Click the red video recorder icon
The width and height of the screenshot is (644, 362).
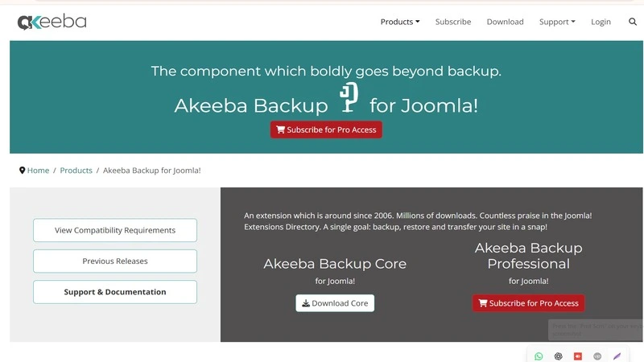[578, 356]
